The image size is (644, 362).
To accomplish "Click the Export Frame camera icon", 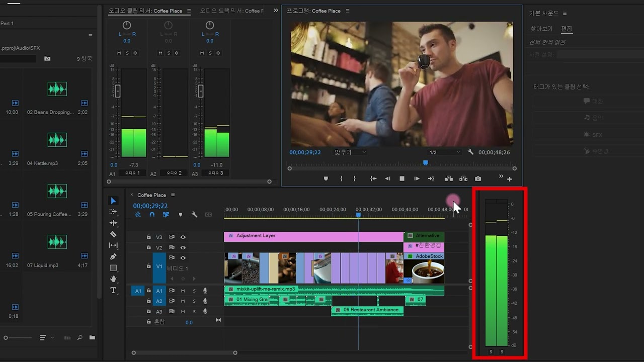I will [x=478, y=178].
